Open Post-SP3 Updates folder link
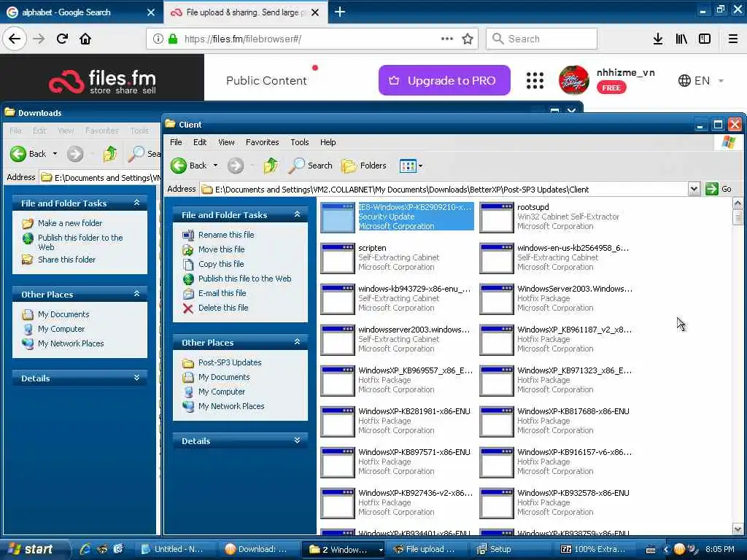The image size is (747, 560). (x=230, y=362)
